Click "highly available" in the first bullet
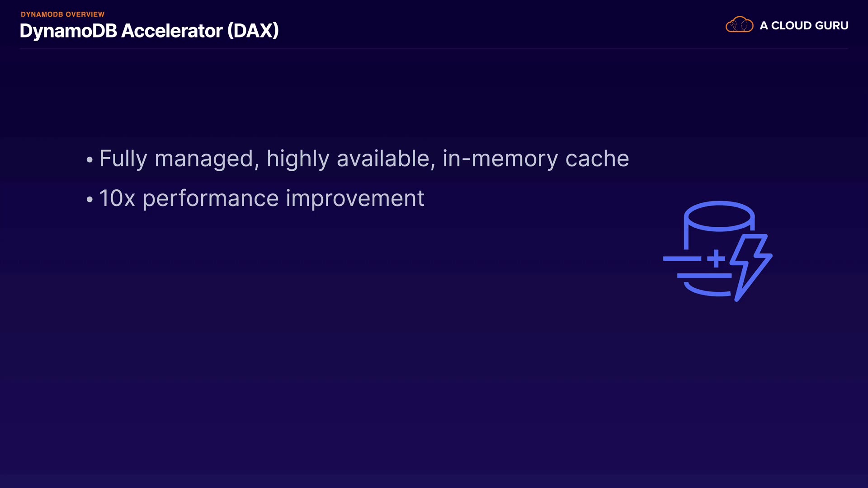 click(351, 159)
